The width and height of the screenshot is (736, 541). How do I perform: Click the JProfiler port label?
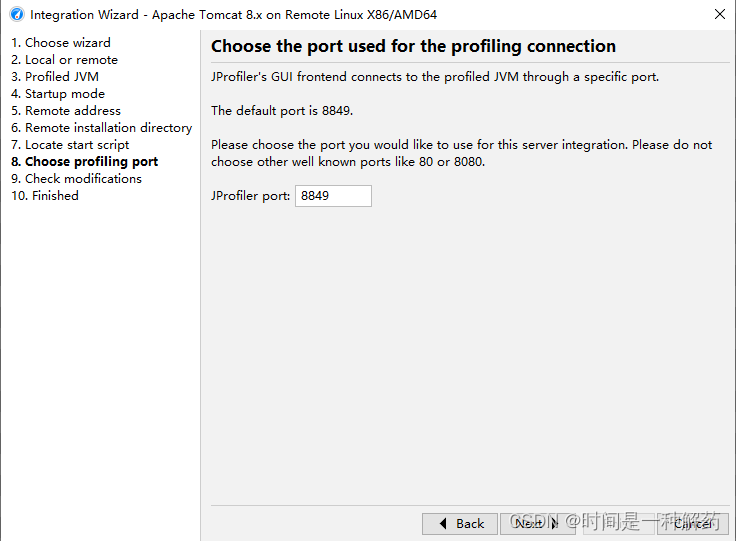pyautogui.click(x=250, y=196)
